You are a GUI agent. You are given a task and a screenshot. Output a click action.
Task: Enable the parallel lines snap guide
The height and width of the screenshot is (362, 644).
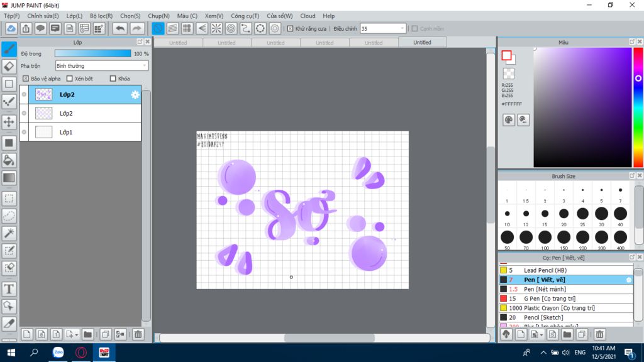[172, 28]
